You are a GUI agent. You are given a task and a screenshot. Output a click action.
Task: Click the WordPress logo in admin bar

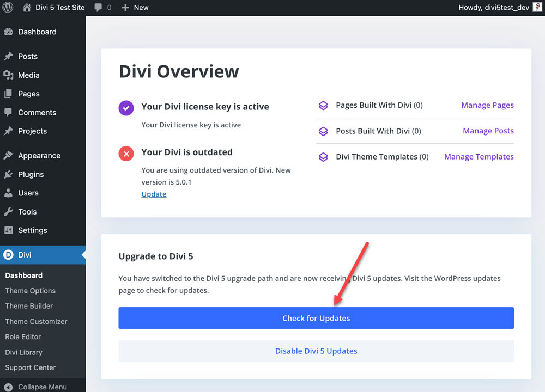[8, 7]
